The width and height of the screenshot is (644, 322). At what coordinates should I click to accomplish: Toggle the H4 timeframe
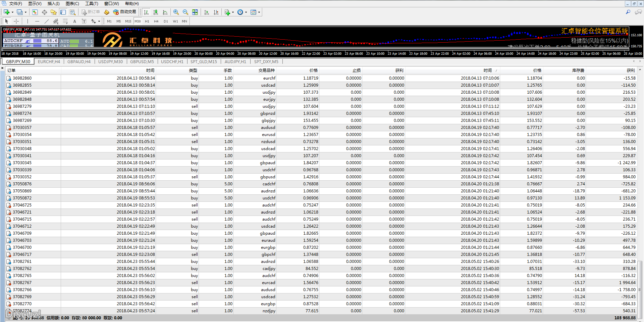tap(156, 21)
